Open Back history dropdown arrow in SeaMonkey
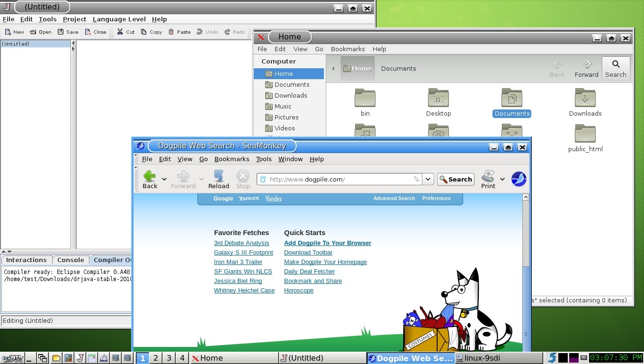Image resolution: width=644 pixels, height=364 pixels. 164,179
